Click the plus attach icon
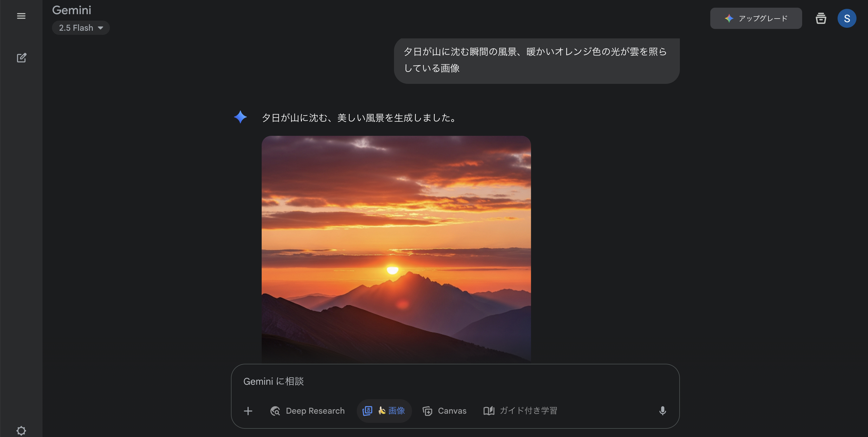Viewport: 868px width, 437px height. (x=248, y=411)
